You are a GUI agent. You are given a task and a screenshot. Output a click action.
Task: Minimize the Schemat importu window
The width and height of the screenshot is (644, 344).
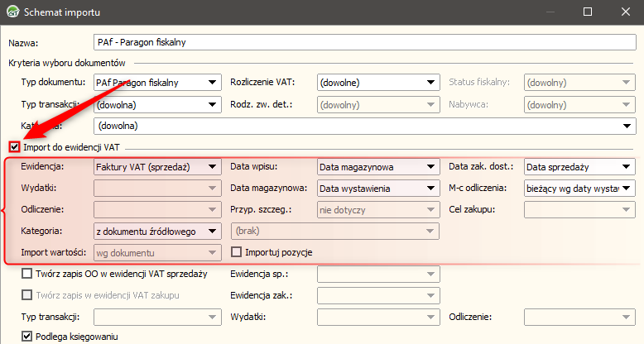[x=549, y=12]
